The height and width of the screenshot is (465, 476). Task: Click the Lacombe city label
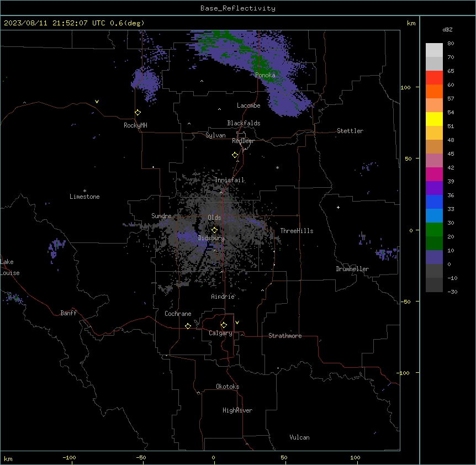click(x=248, y=105)
